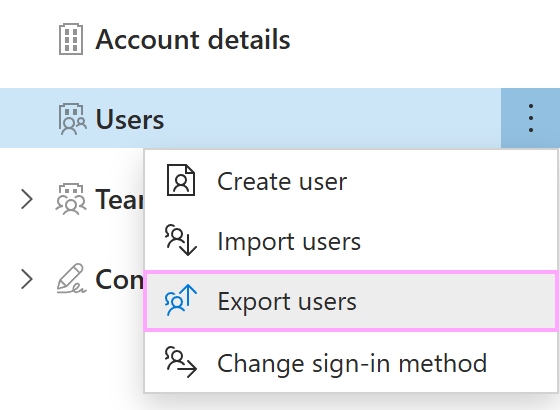Screen dimensions: 560x410
Task: Expand the Teams section chevron
Action: click(27, 199)
